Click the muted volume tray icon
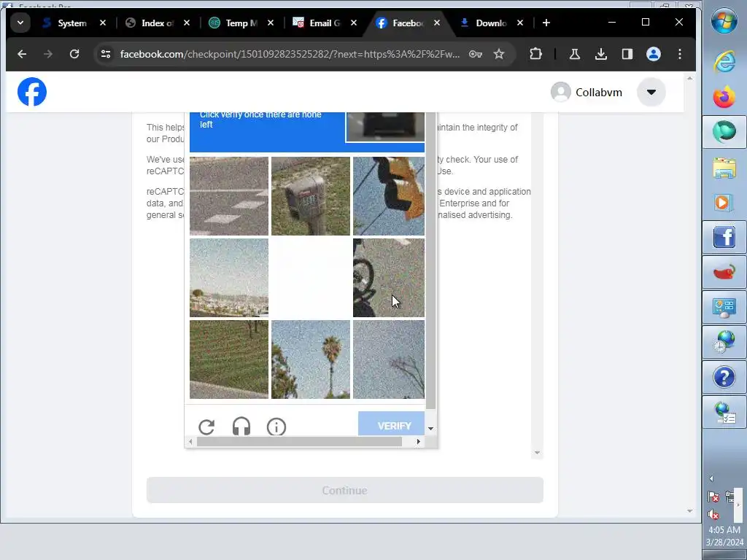Image resolution: width=747 pixels, height=560 pixels. [713, 515]
